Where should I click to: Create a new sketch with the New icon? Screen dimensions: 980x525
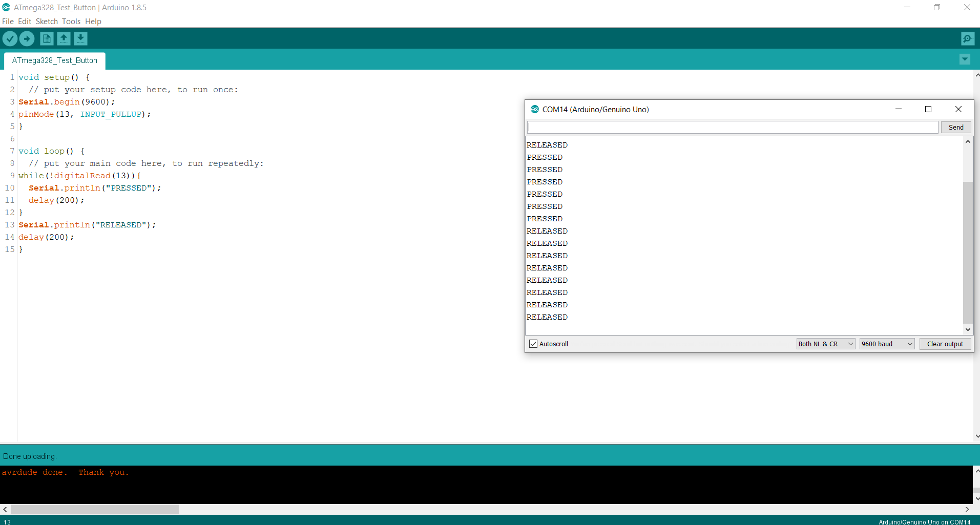46,38
